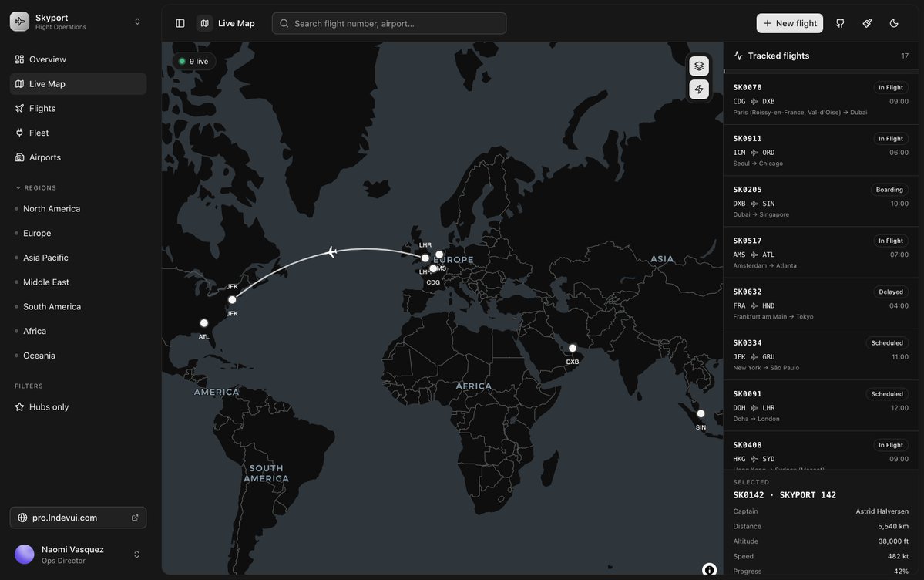Viewport: 924px width, 580px height.
Task: Select the SIN airport marker
Action: pos(701,413)
